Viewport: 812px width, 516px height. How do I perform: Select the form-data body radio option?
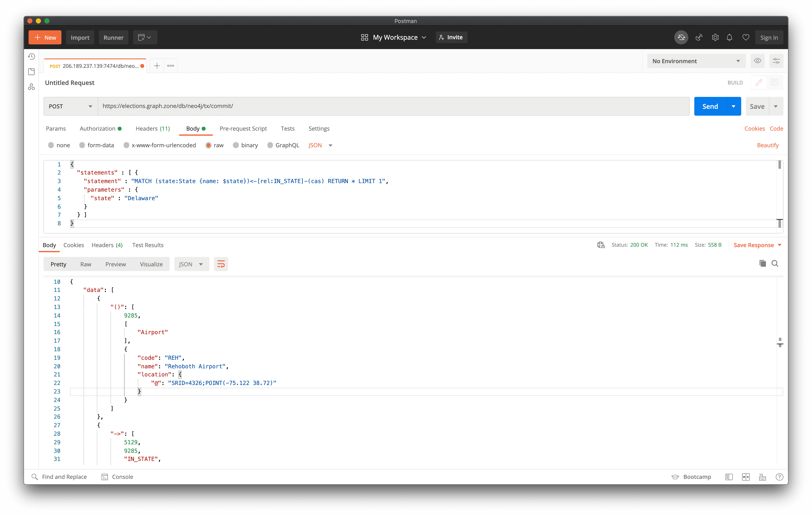82,145
